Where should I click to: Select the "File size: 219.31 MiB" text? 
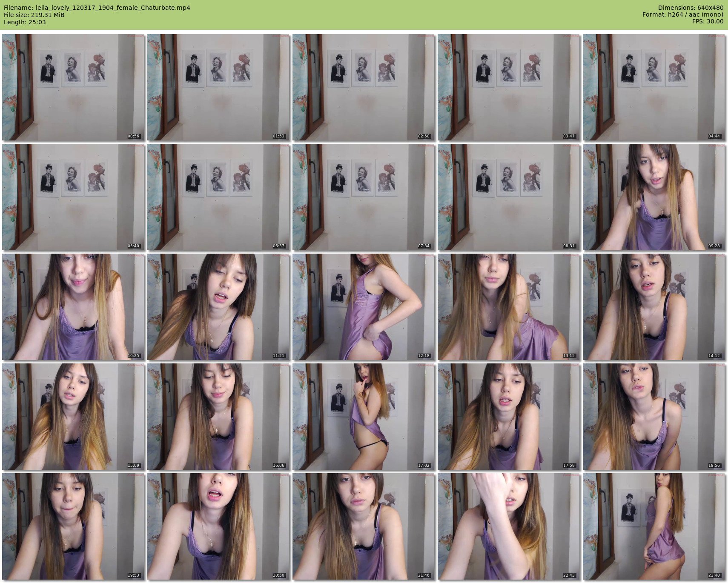[x=34, y=15]
